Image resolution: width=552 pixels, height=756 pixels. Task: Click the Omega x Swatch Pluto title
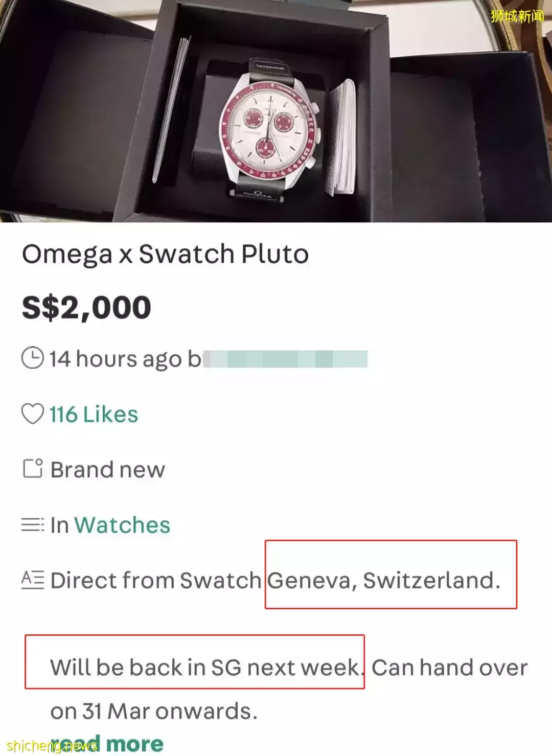click(165, 254)
